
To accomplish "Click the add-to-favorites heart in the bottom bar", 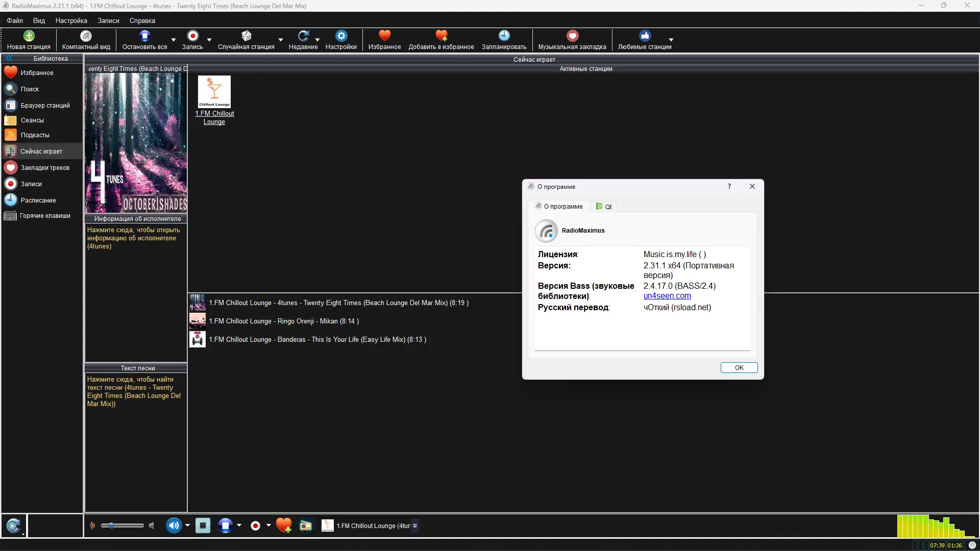I will click(284, 525).
